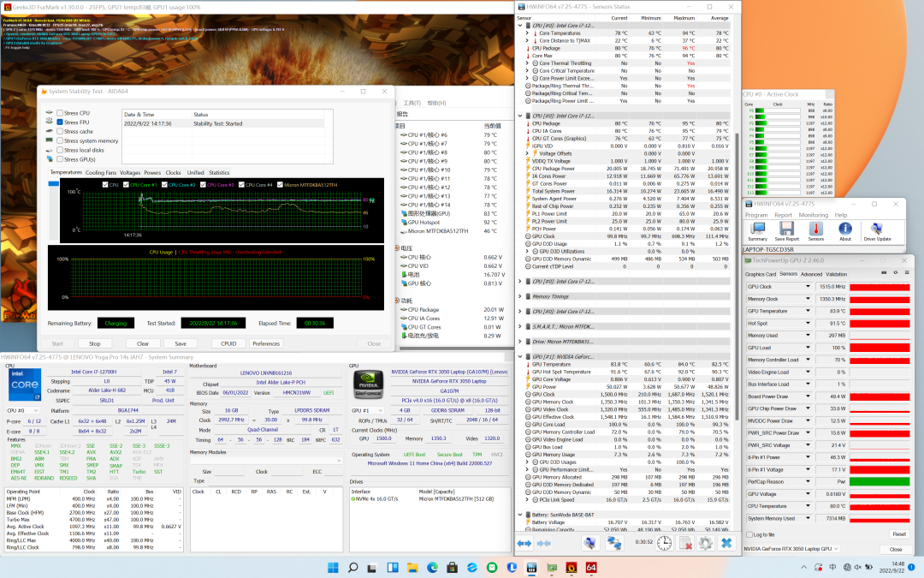This screenshot has width=924, height=578.
Task: Switch to AIDA64 taskbar icon
Action: coord(591,568)
